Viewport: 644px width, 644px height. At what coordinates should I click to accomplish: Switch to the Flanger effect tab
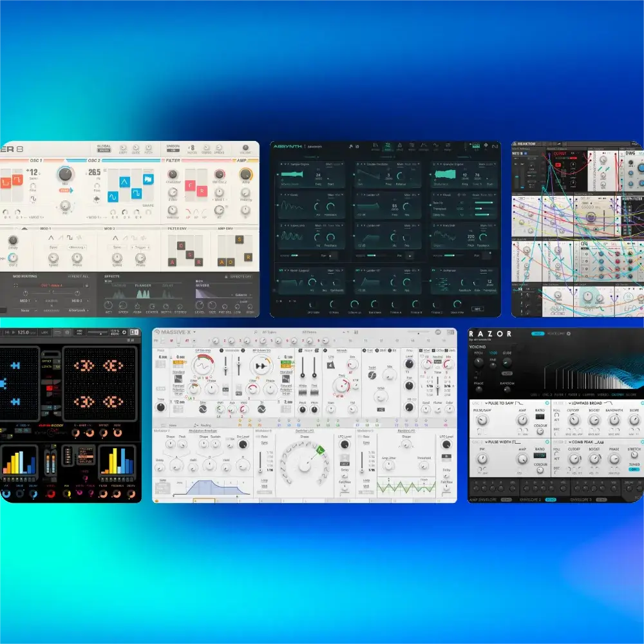click(x=143, y=285)
